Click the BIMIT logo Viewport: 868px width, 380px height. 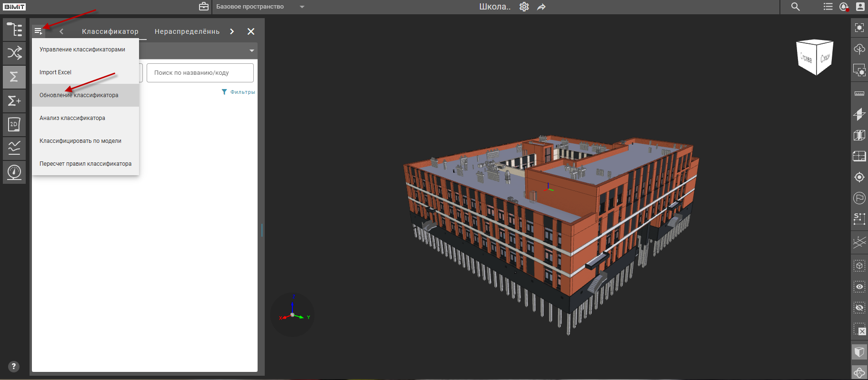pyautogui.click(x=15, y=7)
